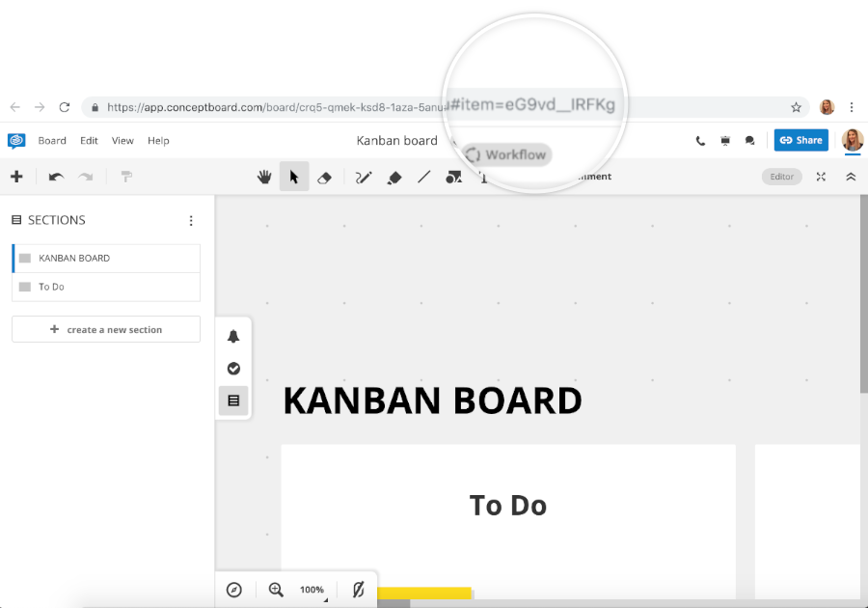Toggle the sections list panel
Viewport: 868px width, 608px height.
pos(232,401)
